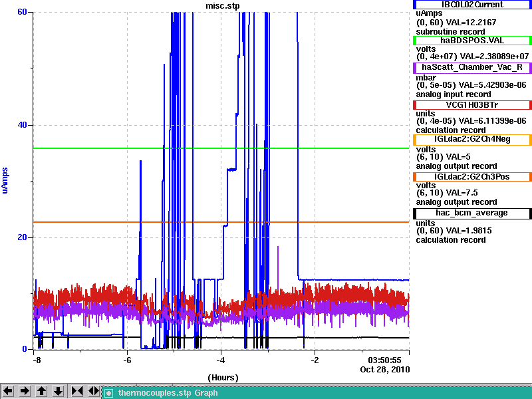This screenshot has height=399, width=532.
Task: Click the 40 tick on the Y axis
Action: (22, 125)
